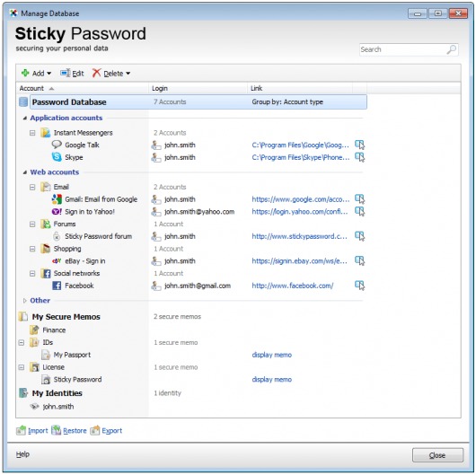The image size is (476, 475).
Task: Click launch icon on Google Talk row
Action: [360, 145]
